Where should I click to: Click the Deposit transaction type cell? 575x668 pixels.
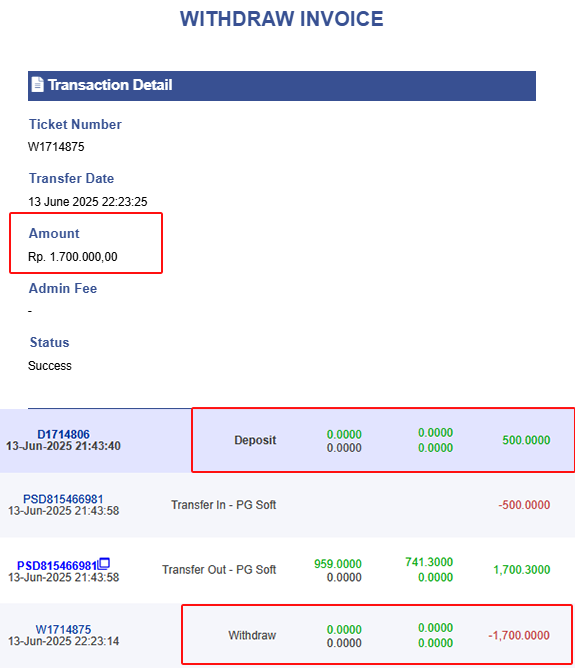pos(255,440)
